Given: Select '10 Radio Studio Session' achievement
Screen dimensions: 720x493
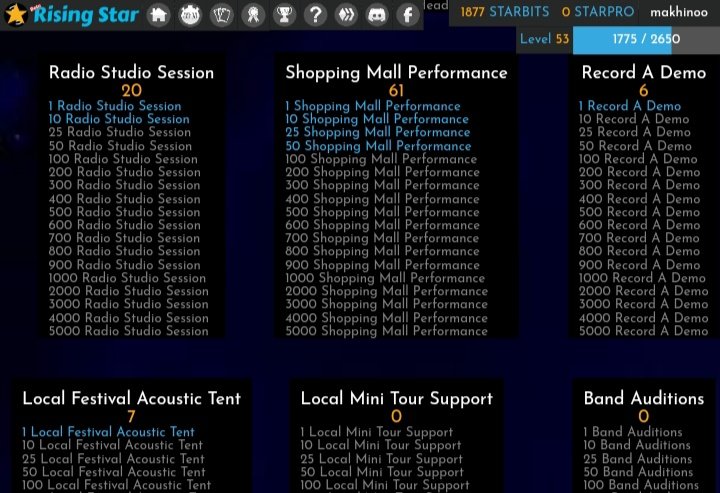Looking at the screenshot, I should pyautogui.click(x=119, y=119).
